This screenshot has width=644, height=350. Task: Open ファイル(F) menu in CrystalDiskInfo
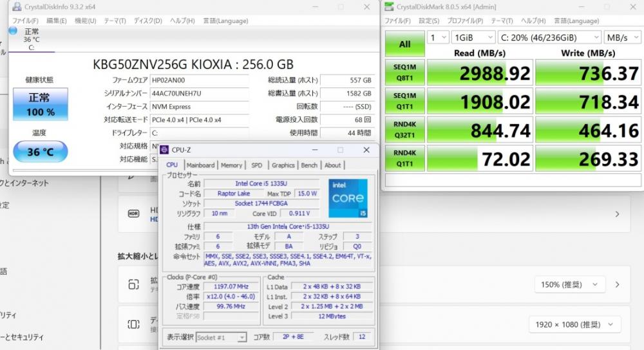click(x=25, y=21)
